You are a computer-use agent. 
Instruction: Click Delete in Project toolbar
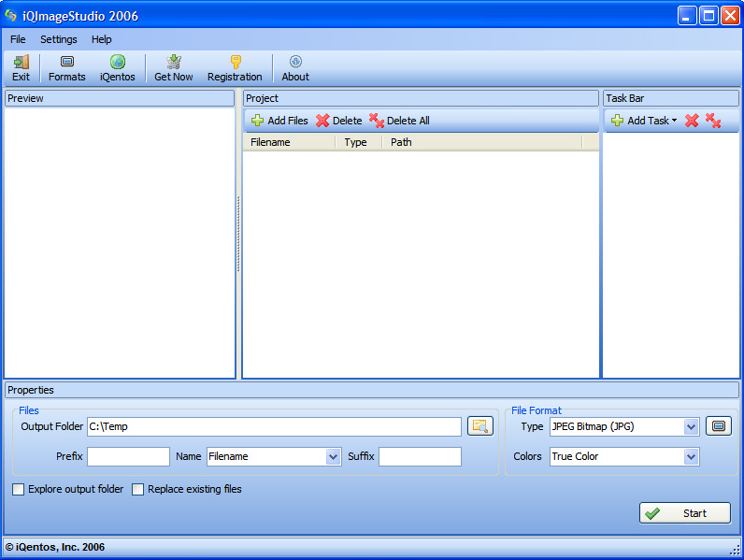point(339,121)
